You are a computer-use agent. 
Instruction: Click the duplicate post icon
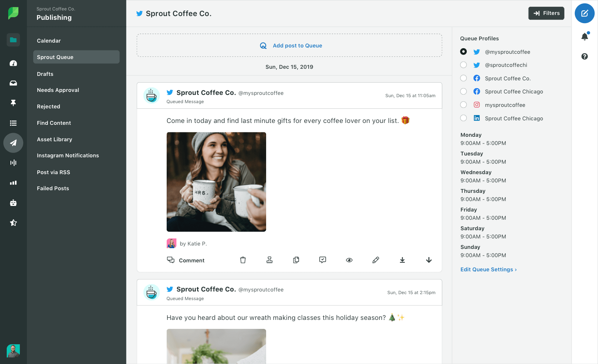point(296,260)
